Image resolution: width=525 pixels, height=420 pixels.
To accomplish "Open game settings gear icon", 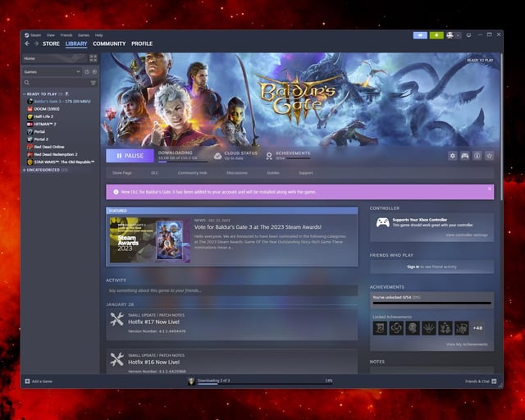I will click(x=453, y=156).
